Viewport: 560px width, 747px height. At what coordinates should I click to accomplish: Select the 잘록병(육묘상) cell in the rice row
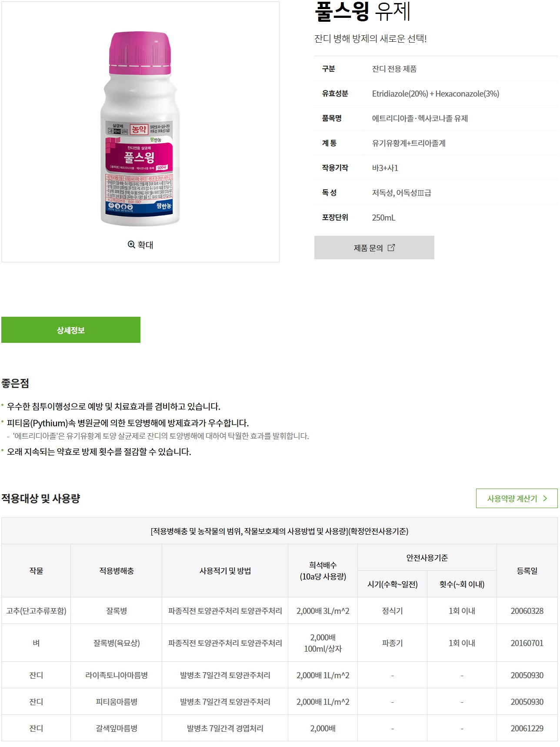pos(117,643)
